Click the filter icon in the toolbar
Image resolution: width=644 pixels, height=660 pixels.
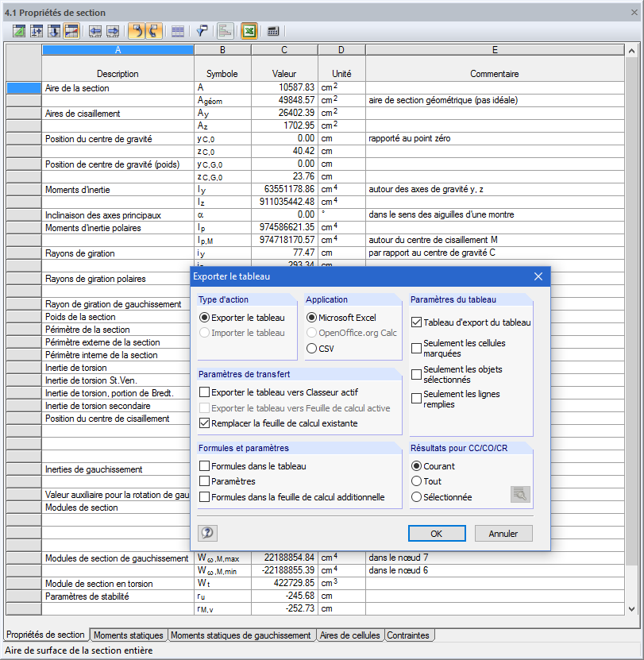[202, 31]
